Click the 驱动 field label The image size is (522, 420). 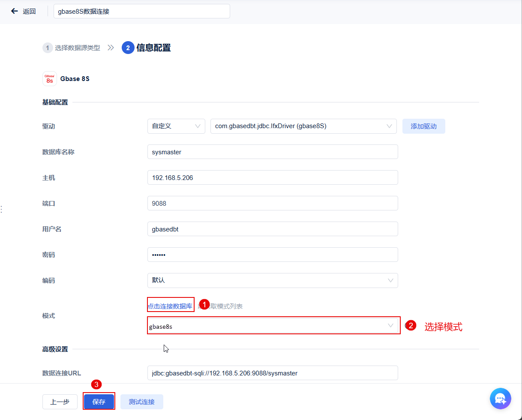click(x=49, y=126)
